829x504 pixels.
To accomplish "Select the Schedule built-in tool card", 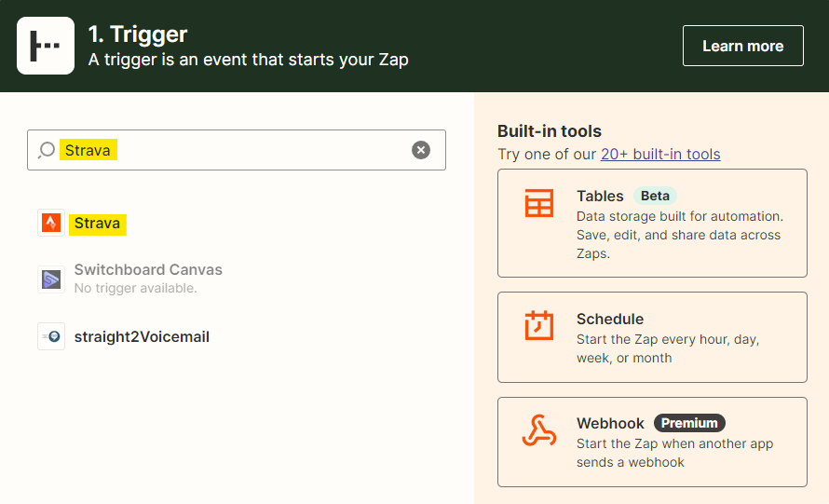I will (652, 337).
